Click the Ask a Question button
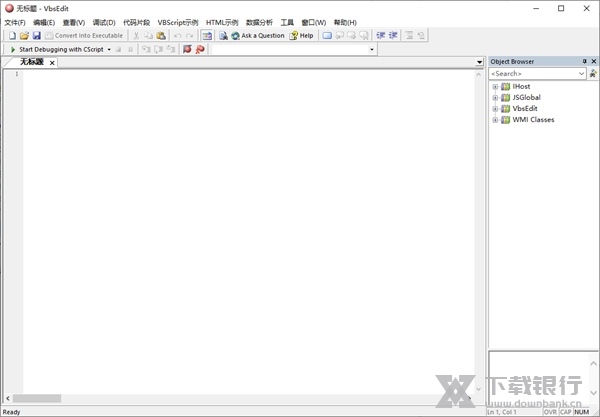The image size is (600, 417). [x=257, y=35]
